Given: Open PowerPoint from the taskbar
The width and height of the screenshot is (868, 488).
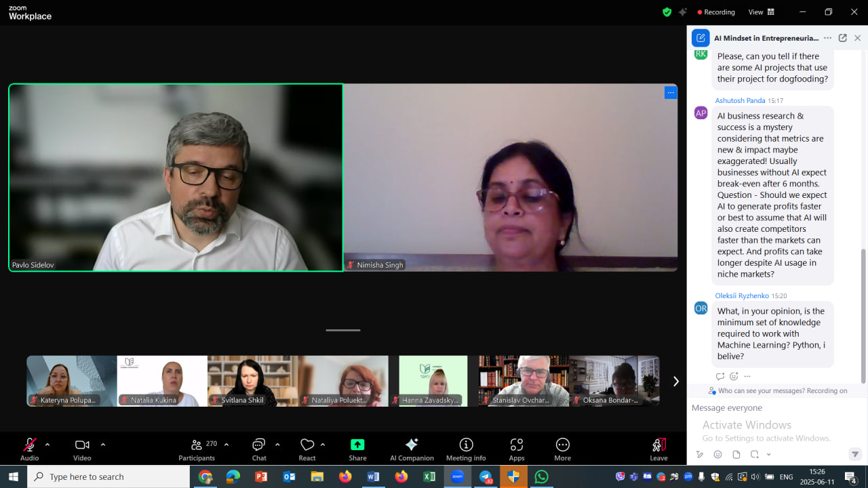Looking at the screenshot, I should tap(261, 476).
